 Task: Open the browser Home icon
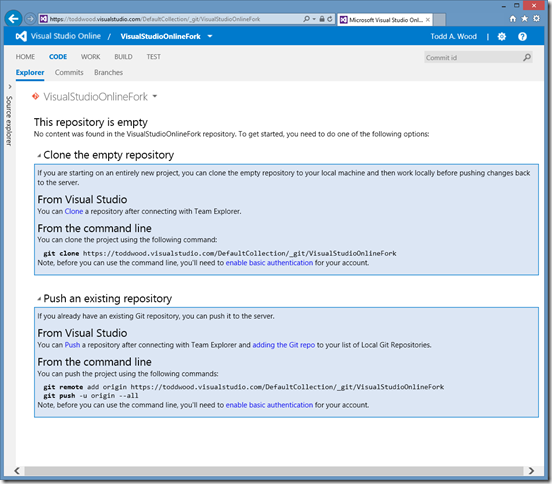pyautogui.click(x=513, y=19)
